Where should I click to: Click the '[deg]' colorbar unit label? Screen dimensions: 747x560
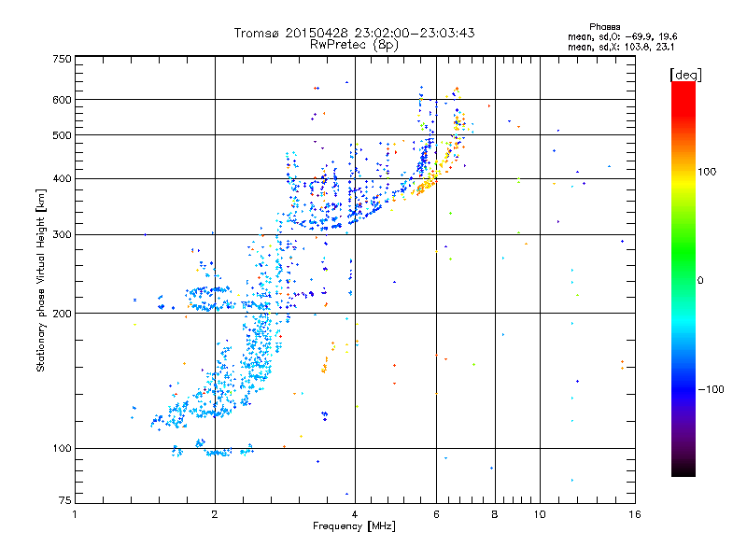(x=685, y=75)
